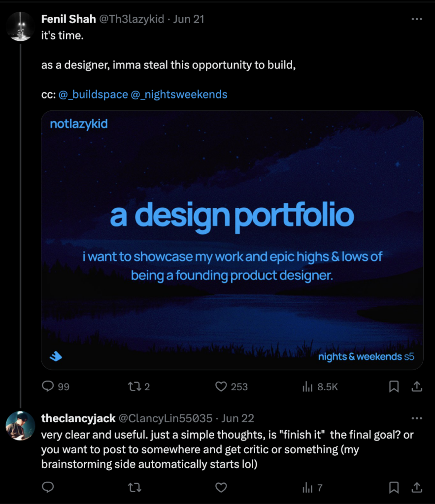The height and width of the screenshot is (504, 435).
Task: Open more options on Fenil Shah's tweet
Action: 417,19
